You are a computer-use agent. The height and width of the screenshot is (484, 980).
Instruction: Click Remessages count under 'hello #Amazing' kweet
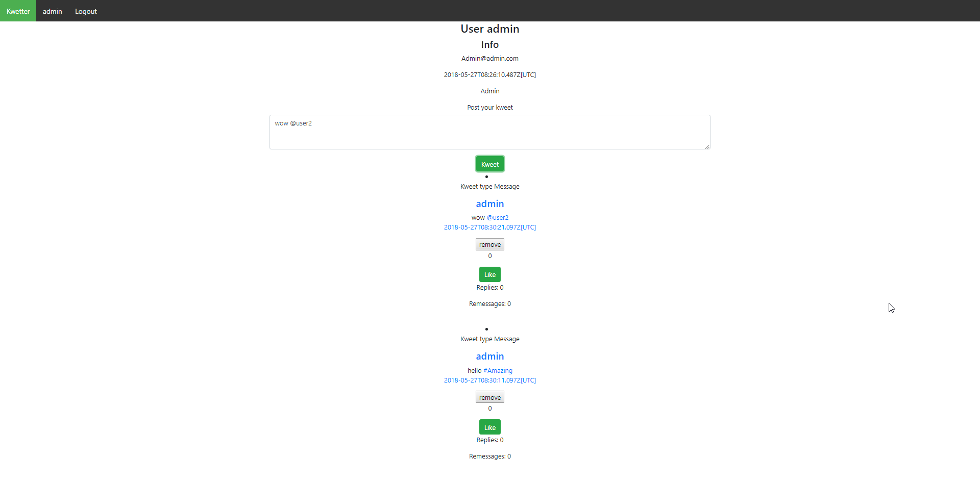[489, 456]
